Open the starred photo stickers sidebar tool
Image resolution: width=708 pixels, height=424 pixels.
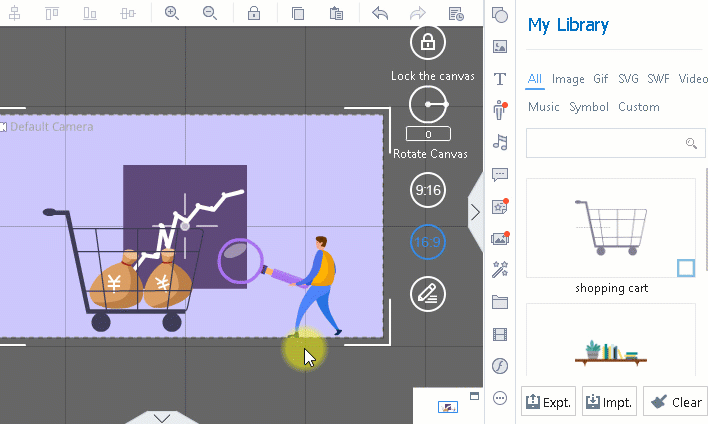(500, 206)
